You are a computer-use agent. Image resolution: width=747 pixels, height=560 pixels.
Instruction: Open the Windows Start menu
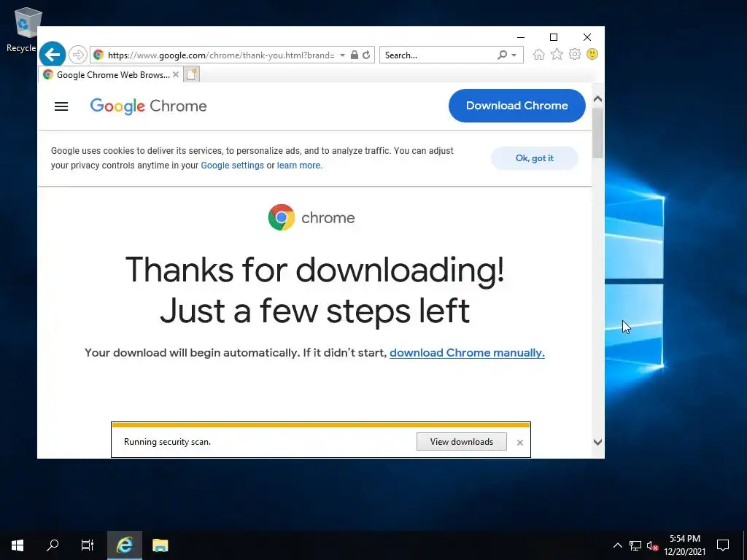pos(18,545)
